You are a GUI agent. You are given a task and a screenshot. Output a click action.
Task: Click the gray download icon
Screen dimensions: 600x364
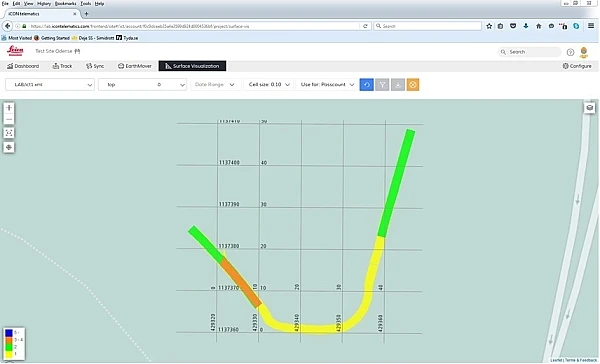(398, 85)
